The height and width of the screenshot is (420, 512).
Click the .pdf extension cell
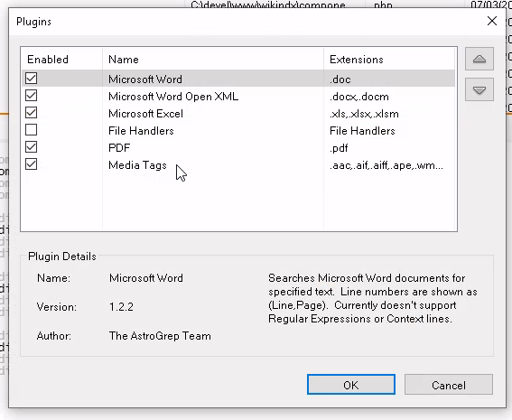click(x=339, y=148)
